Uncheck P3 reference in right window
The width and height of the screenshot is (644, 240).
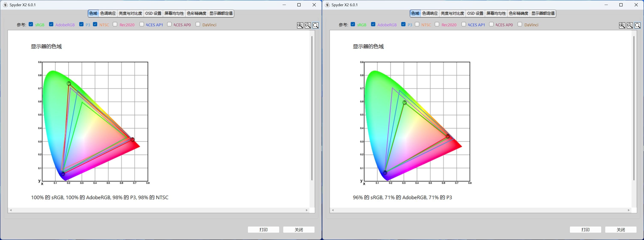[403, 24]
